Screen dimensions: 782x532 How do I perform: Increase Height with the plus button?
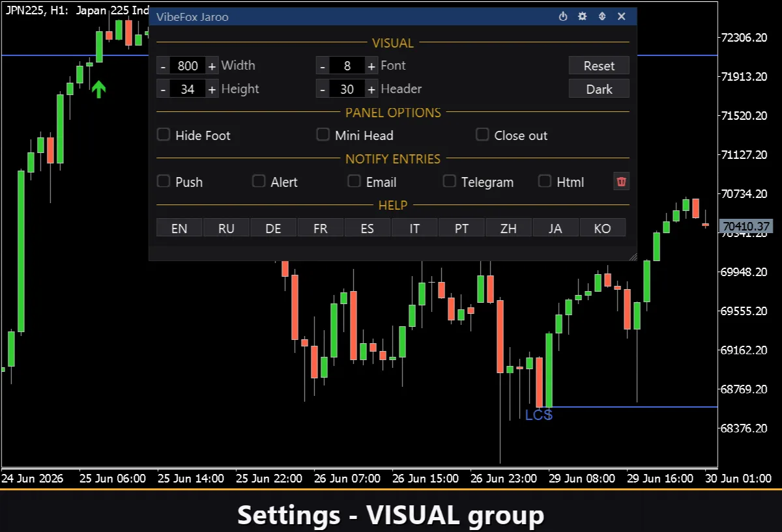212,89
